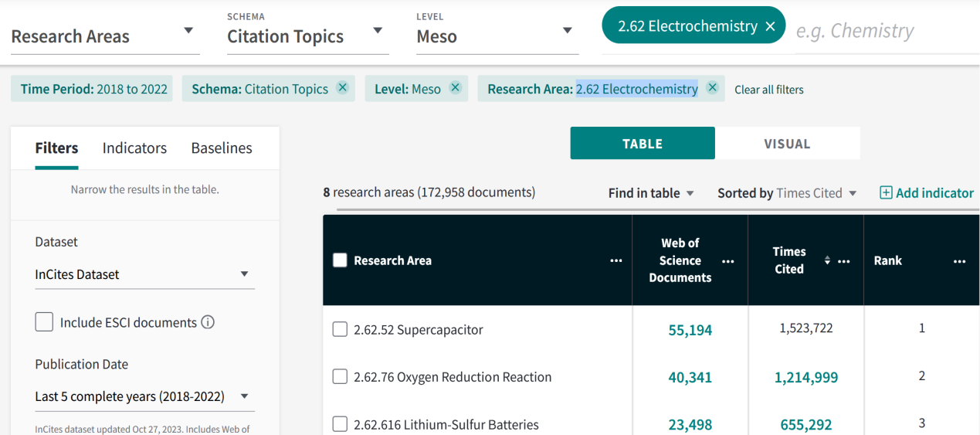Remove the Level: Meso filter tag
This screenshot has height=435, width=980.
click(x=455, y=88)
